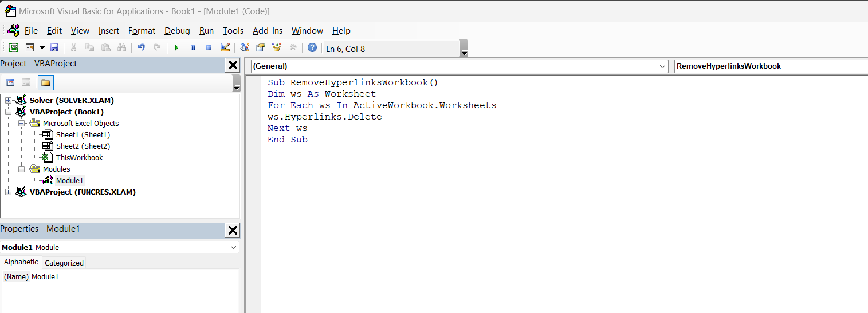Expand the VBAProject (FUNCRES.XLAM) node

coord(8,192)
